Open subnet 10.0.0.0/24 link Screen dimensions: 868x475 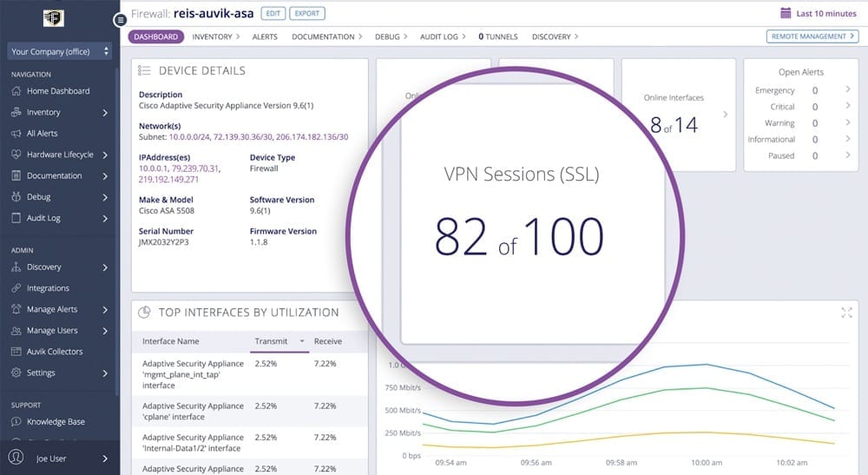point(188,136)
